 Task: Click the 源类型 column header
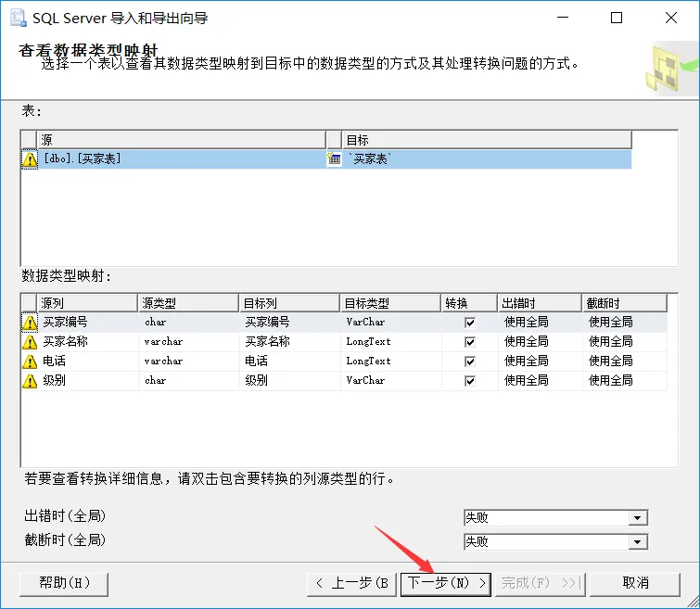coord(188,303)
